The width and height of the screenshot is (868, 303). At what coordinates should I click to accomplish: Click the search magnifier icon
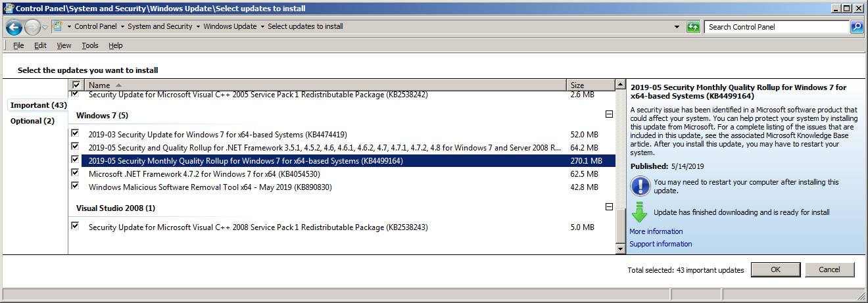(857, 27)
